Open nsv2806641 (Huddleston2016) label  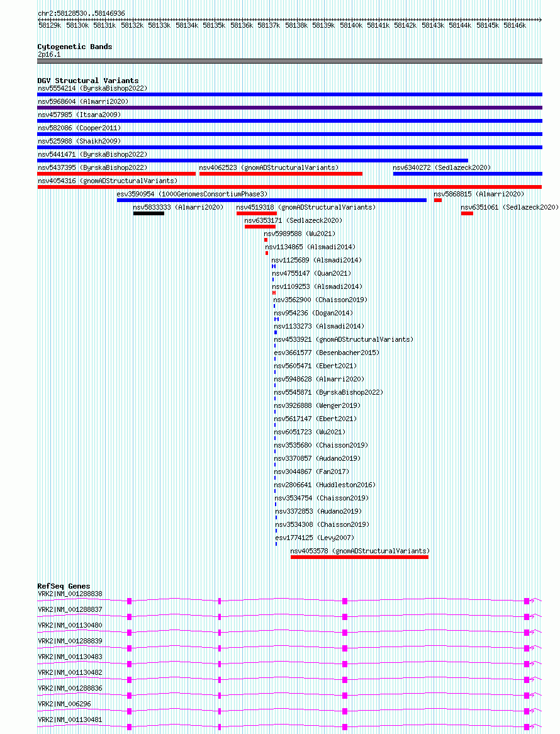[x=325, y=485]
